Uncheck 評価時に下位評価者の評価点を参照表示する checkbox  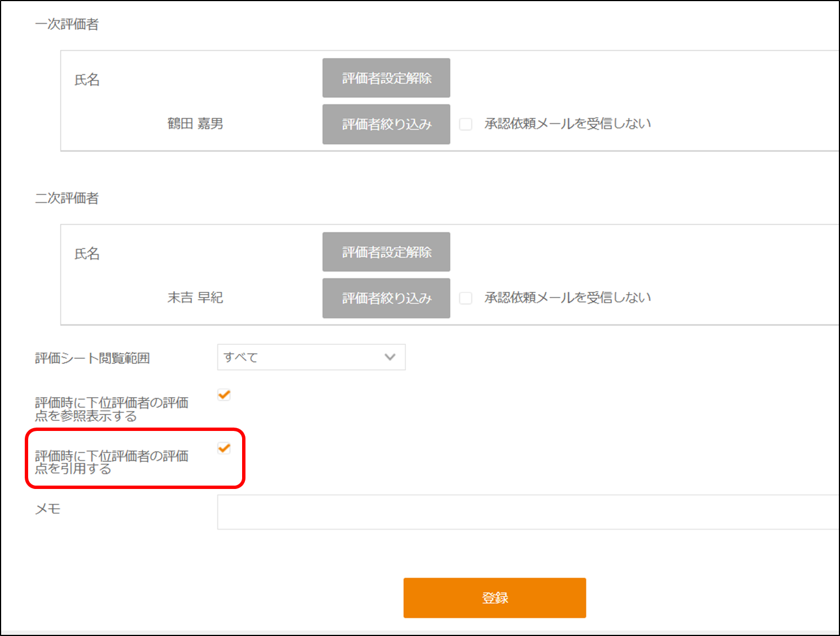(224, 395)
